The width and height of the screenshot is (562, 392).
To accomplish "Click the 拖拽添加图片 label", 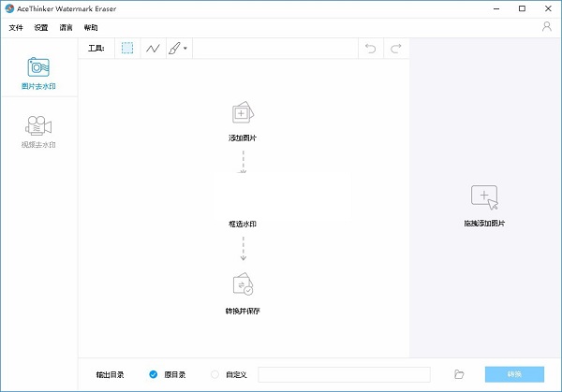I will pyautogui.click(x=484, y=223).
